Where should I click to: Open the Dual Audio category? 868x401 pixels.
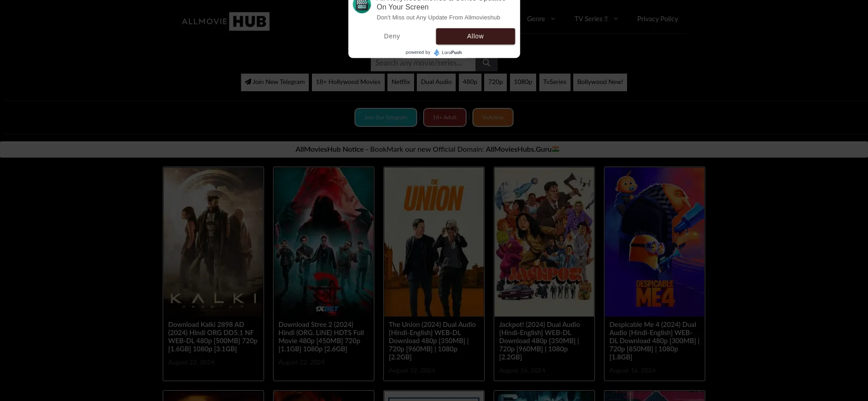tap(436, 82)
